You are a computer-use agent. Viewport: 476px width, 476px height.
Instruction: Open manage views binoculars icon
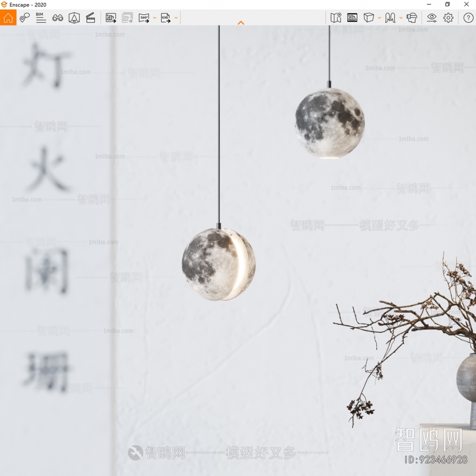point(57,18)
